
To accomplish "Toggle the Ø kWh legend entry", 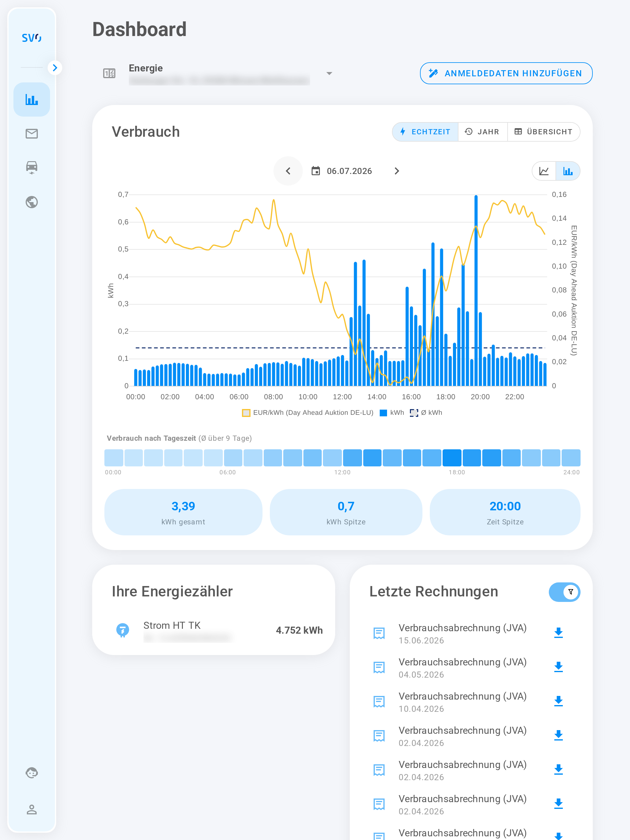I will (426, 413).
